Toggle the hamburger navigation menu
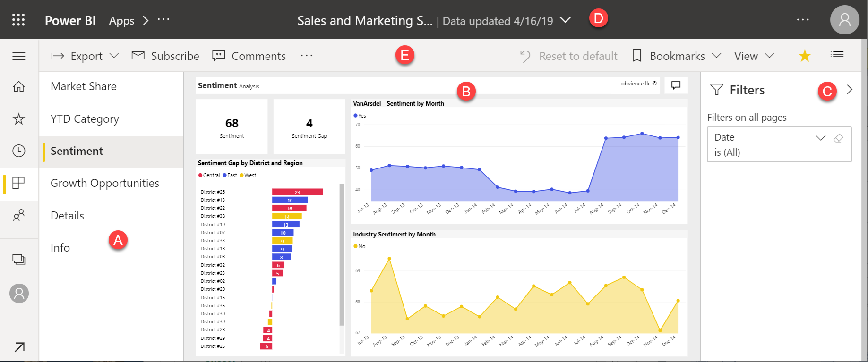 [19, 56]
